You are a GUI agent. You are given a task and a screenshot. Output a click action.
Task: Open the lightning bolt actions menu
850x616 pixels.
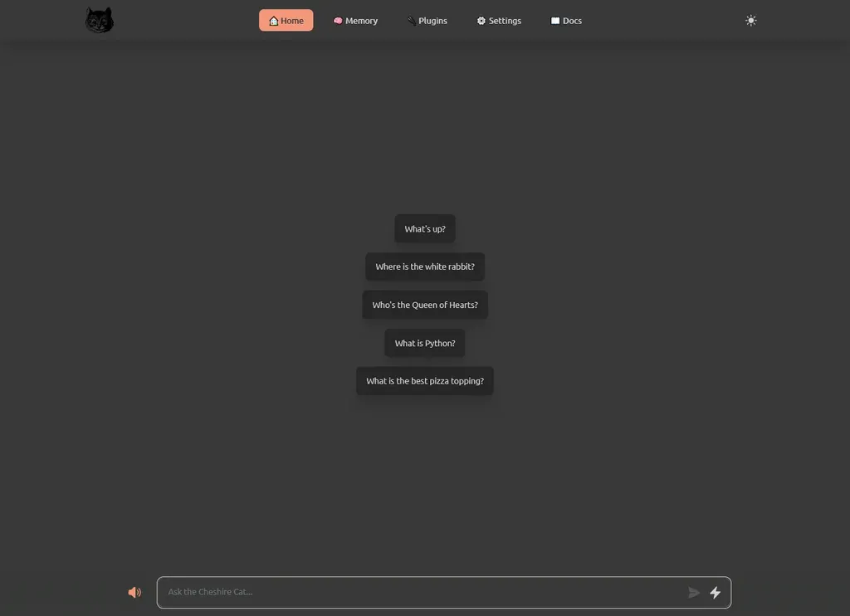click(x=715, y=592)
